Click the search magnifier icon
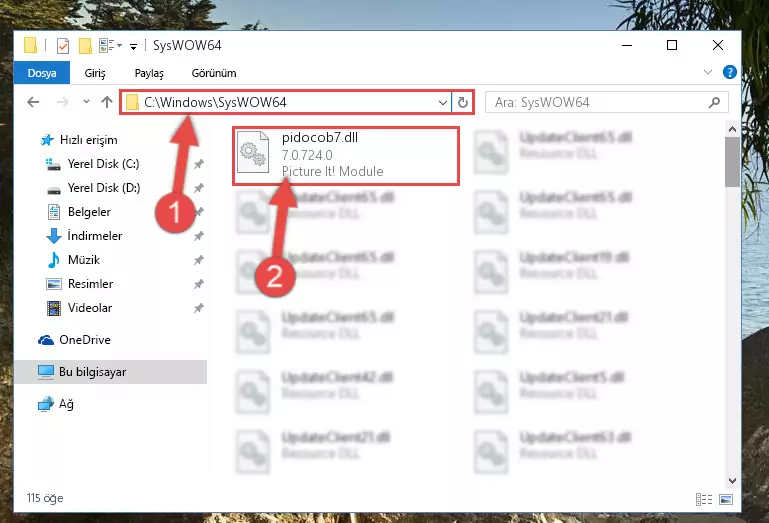The width and height of the screenshot is (769, 523). [x=715, y=103]
